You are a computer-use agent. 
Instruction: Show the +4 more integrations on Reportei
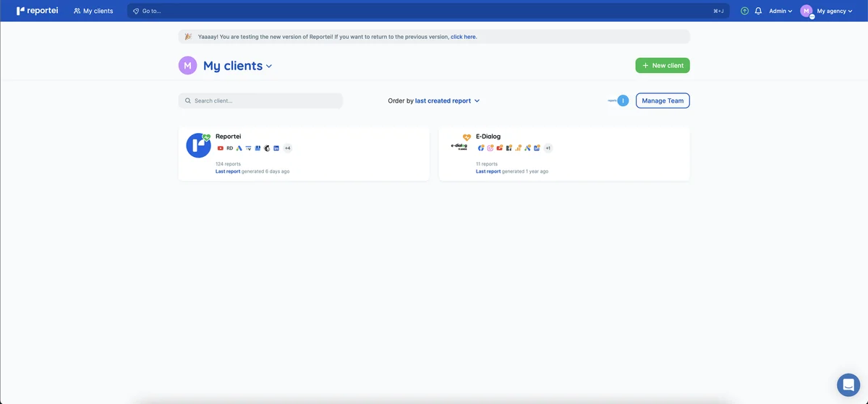tap(287, 148)
